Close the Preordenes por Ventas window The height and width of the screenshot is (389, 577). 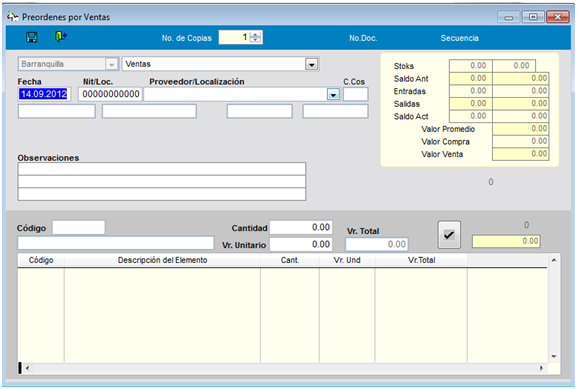[557, 17]
